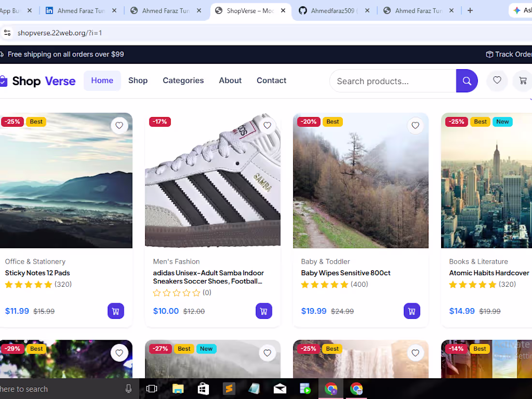Click the $10.00 price
532x399 pixels.
coord(166,311)
